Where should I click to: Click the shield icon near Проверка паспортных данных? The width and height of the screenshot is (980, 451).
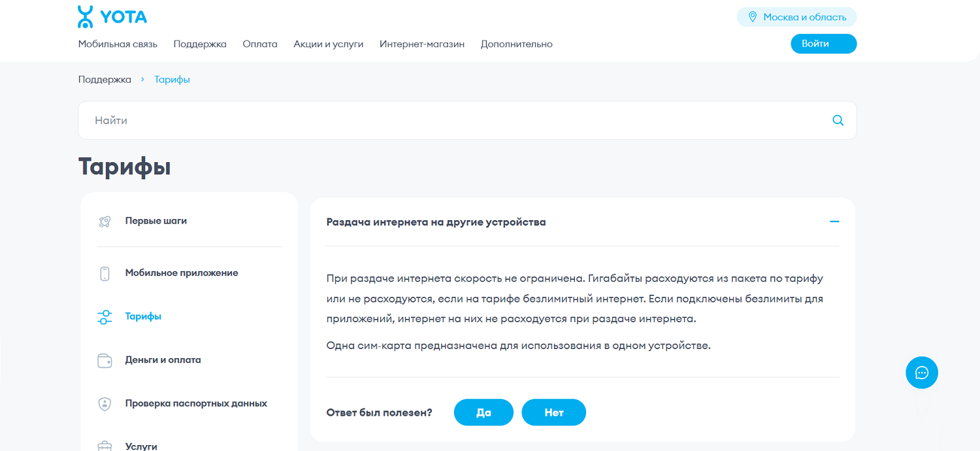pyautogui.click(x=104, y=403)
